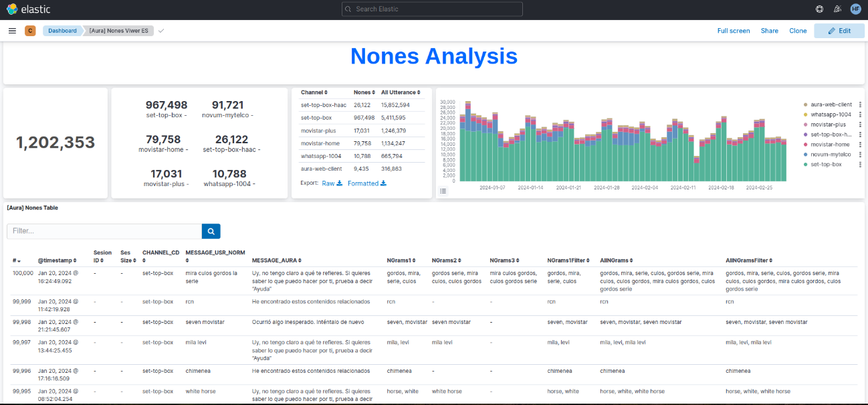
Task: Open the HF user avatar menu
Action: 855,9
